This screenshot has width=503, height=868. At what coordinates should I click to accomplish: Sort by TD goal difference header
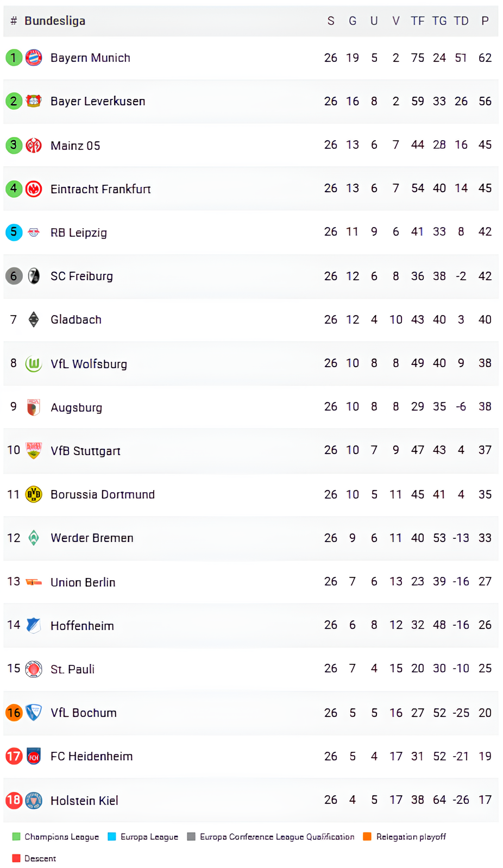(x=461, y=21)
